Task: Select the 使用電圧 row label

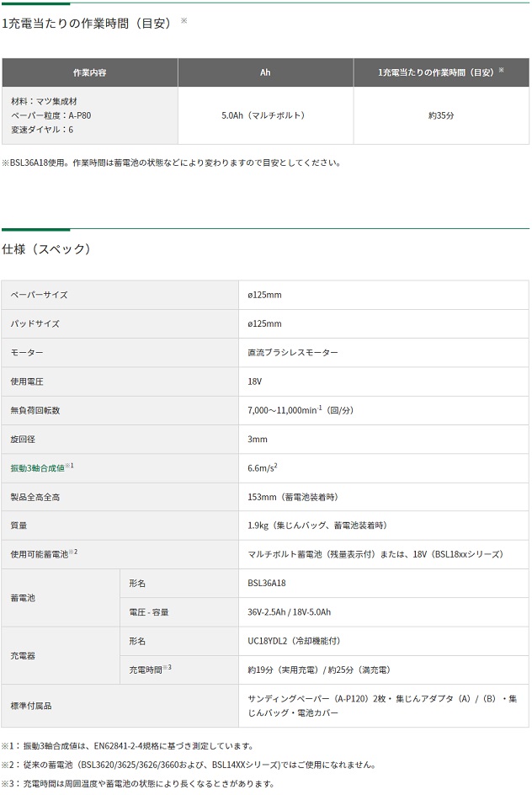Action: click(27, 381)
